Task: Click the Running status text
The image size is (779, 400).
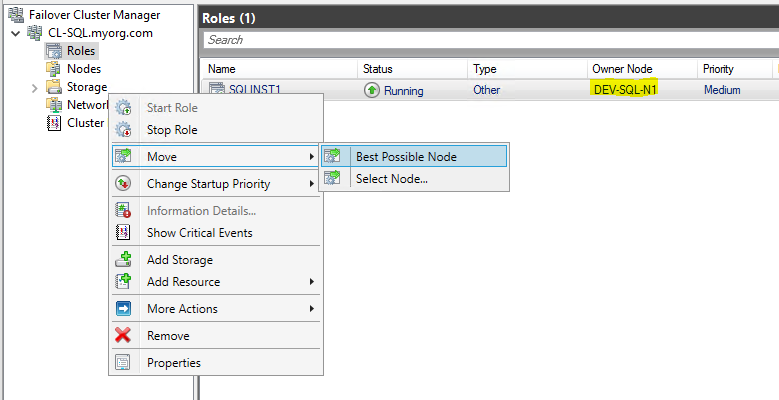Action: (403, 91)
